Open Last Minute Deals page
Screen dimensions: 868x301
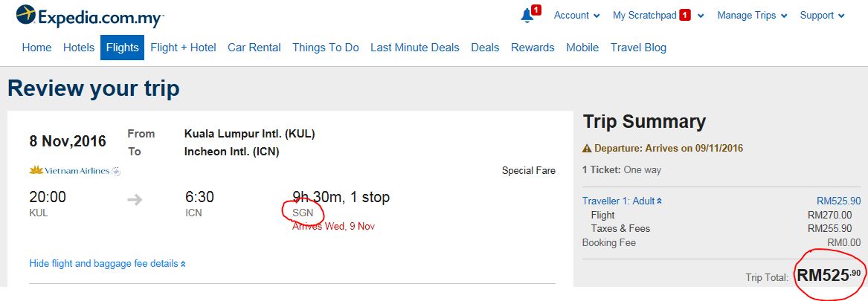click(414, 48)
